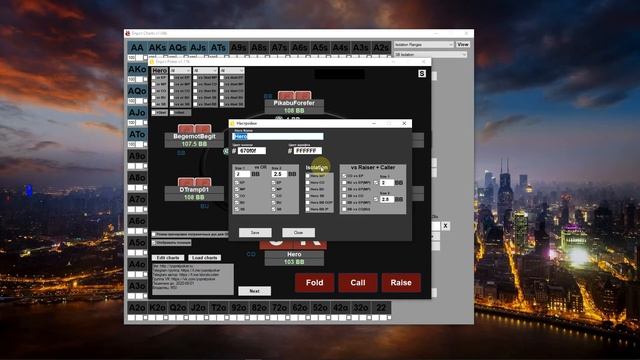Select the AA hand cell in the charts window
This screenshot has width=640, height=360.
[137, 48]
